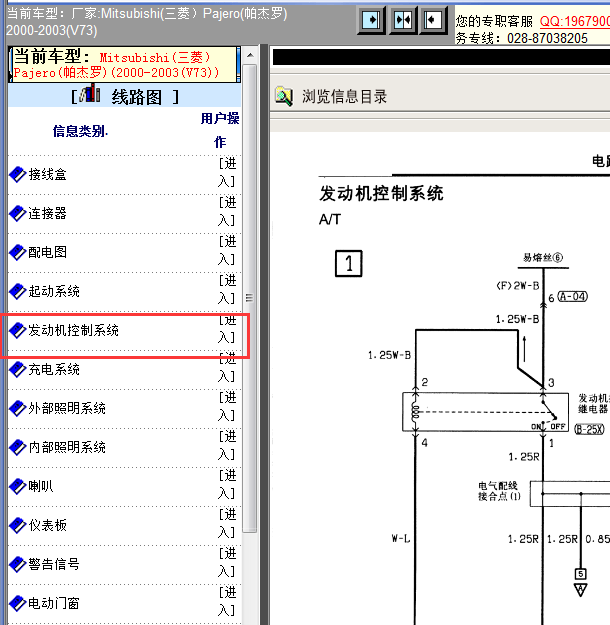Choose the 电动门窗 entry

[54, 603]
